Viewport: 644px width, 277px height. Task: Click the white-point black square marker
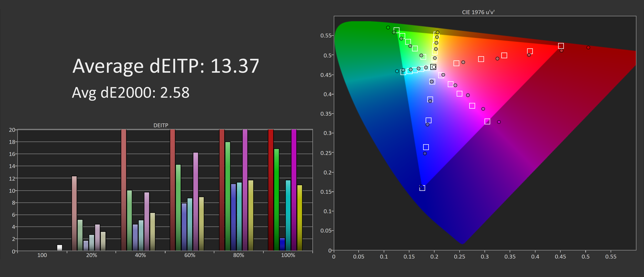[x=433, y=67]
